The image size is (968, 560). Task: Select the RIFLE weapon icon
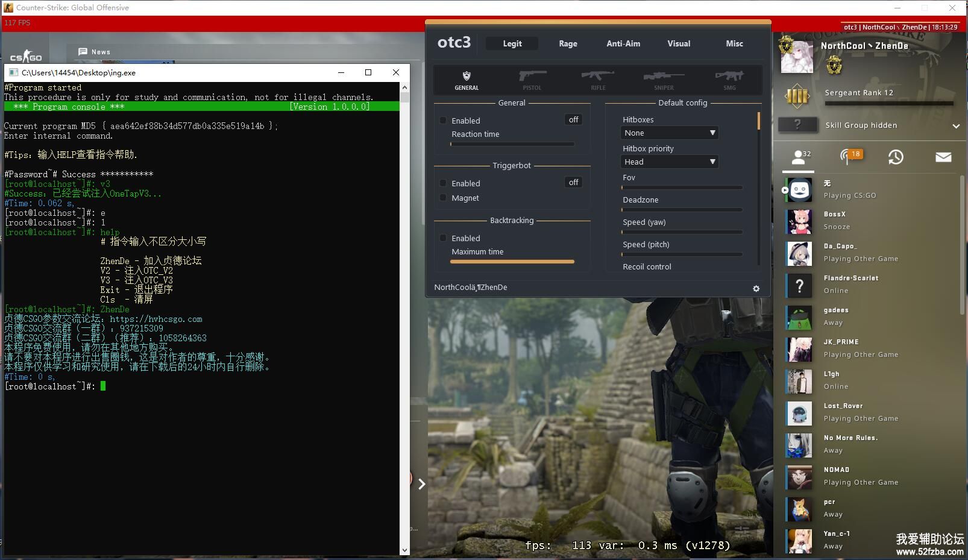pyautogui.click(x=598, y=80)
